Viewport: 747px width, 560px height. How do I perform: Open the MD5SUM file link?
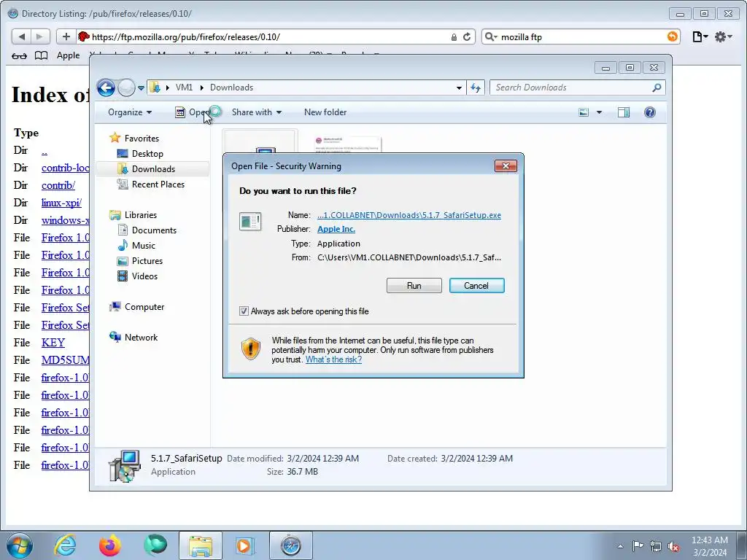(65, 360)
